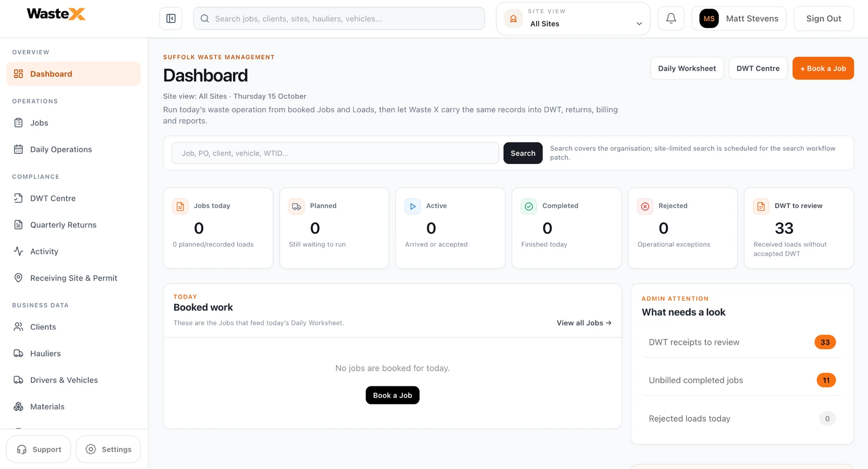This screenshot has height=469, width=868.
Task: Click the MS user avatar
Action: pyautogui.click(x=709, y=18)
